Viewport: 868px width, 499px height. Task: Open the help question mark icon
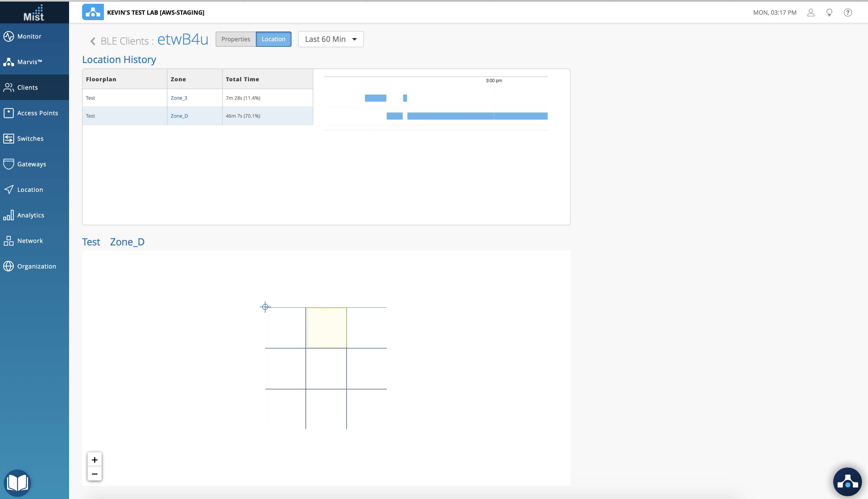847,13
